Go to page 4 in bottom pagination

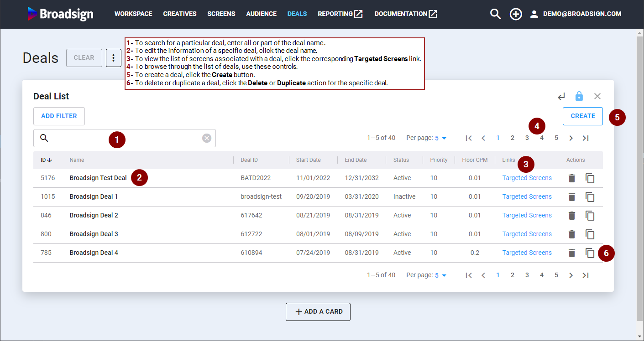542,275
